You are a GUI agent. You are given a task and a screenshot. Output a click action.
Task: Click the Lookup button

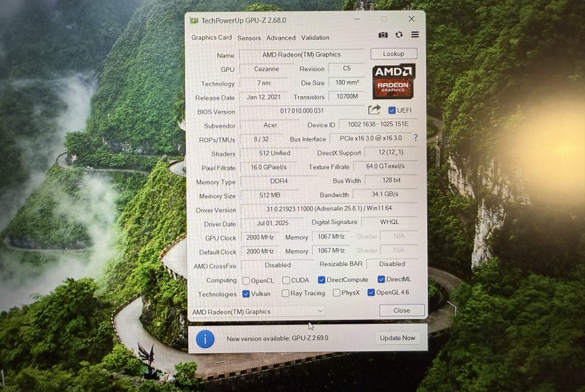(x=394, y=54)
